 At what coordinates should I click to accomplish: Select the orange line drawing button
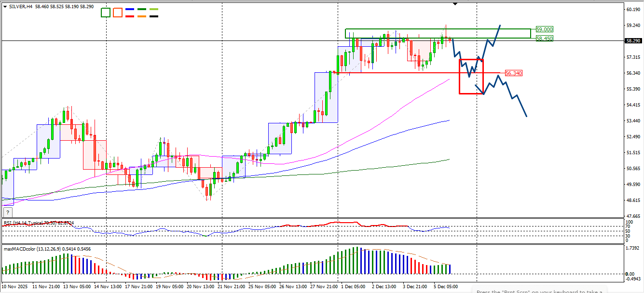pyautogui.click(x=142, y=16)
